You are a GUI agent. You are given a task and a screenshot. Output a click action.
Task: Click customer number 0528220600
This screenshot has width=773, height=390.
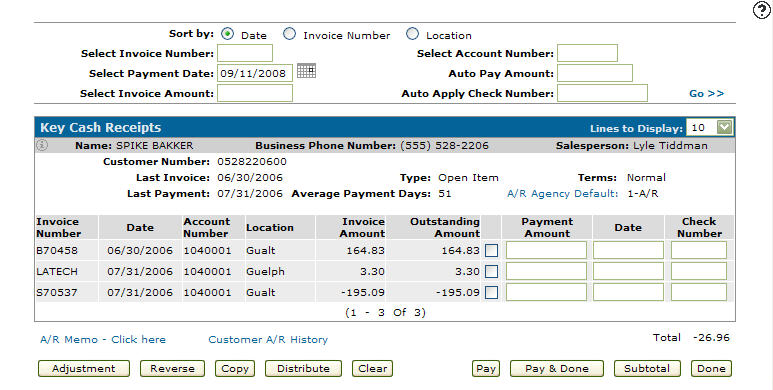[x=252, y=162]
